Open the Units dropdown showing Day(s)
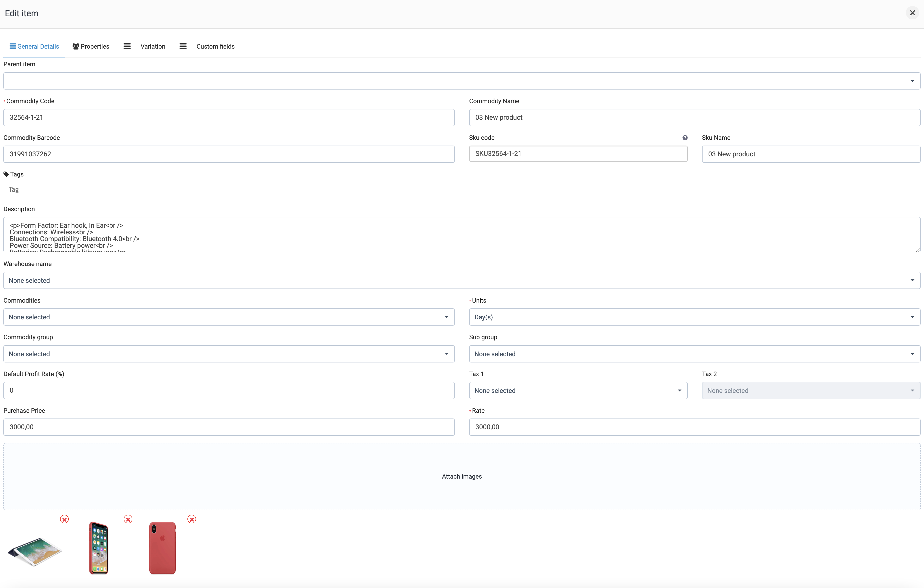Screen dimensions: 924x588 [x=694, y=317]
